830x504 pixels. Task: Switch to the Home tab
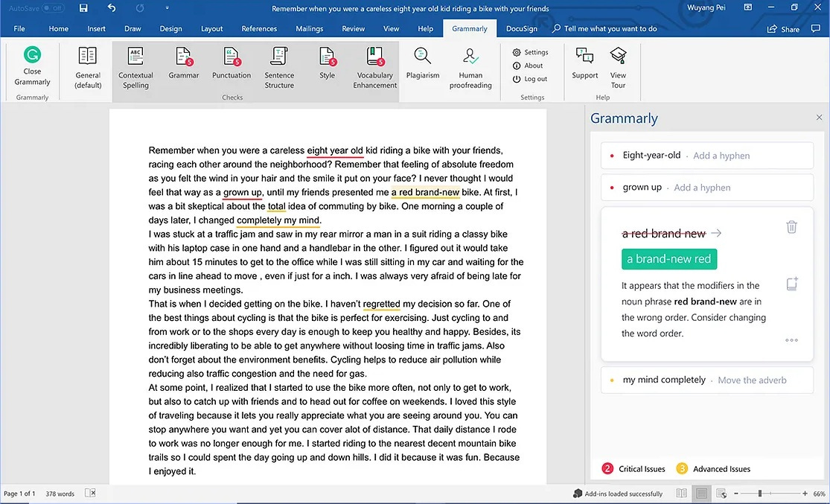[x=58, y=28]
